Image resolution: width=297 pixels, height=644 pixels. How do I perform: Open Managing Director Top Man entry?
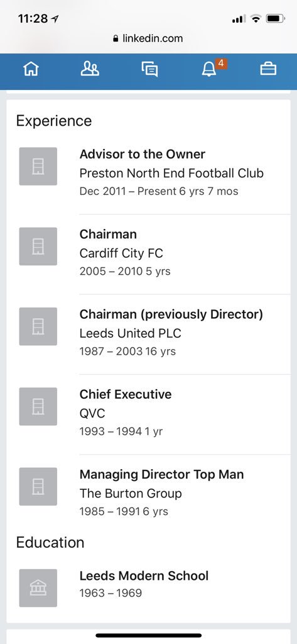(148, 493)
